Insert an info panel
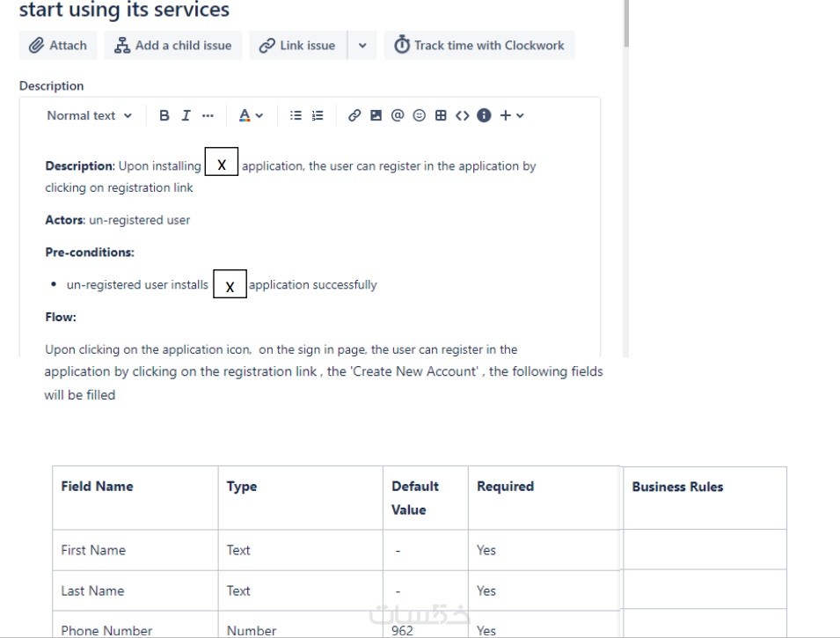840x638 pixels. pos(484,115)
